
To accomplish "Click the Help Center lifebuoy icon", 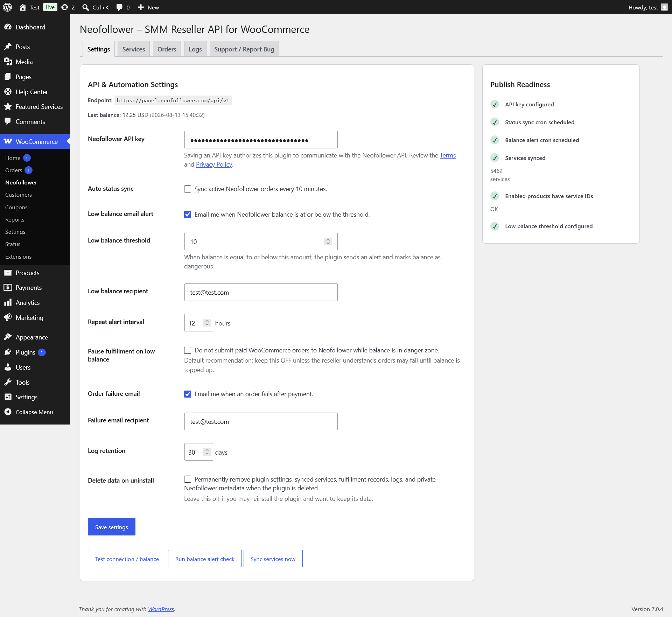I will pyautogui.click(x=8, y=92).
